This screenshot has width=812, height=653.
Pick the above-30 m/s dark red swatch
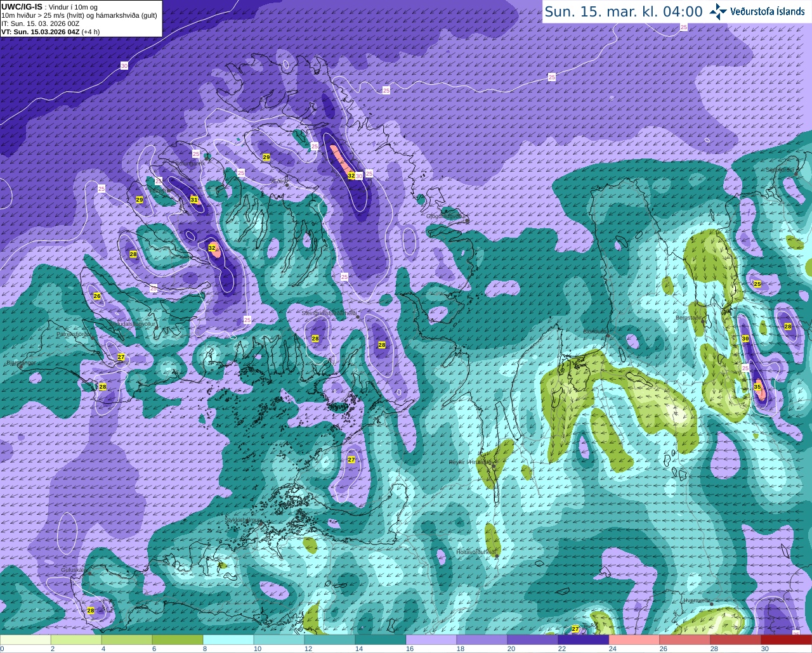(787, 640)
